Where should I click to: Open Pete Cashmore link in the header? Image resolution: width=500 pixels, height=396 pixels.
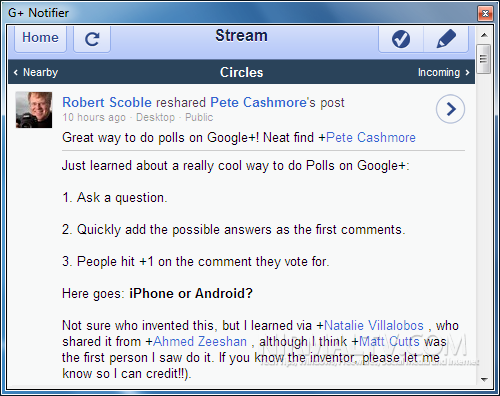(x=258, y=102)
